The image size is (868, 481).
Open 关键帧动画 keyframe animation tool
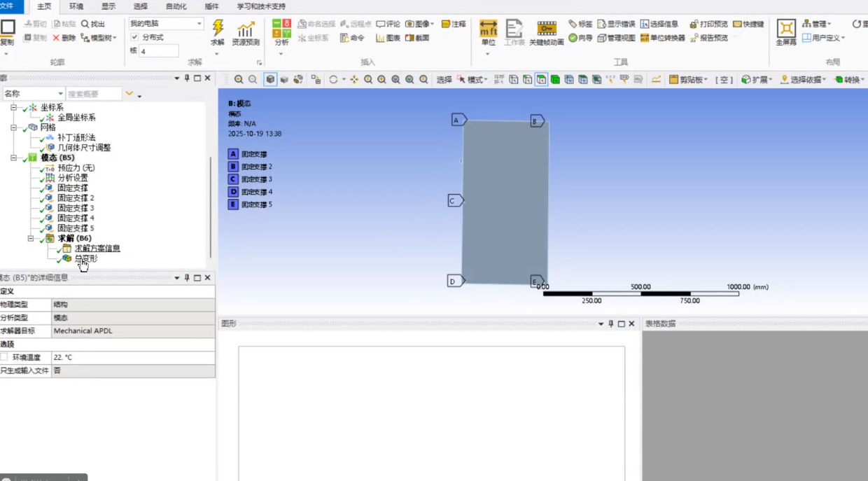point(546,32)
